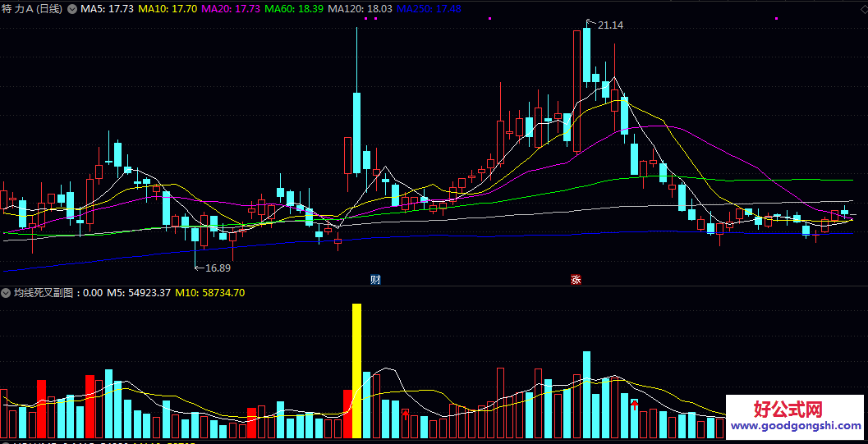This screenshot has height=444, width=868.
Task: Select the MA120: 18.03 label
Action: pyautogui.click(x=361, y=9)
